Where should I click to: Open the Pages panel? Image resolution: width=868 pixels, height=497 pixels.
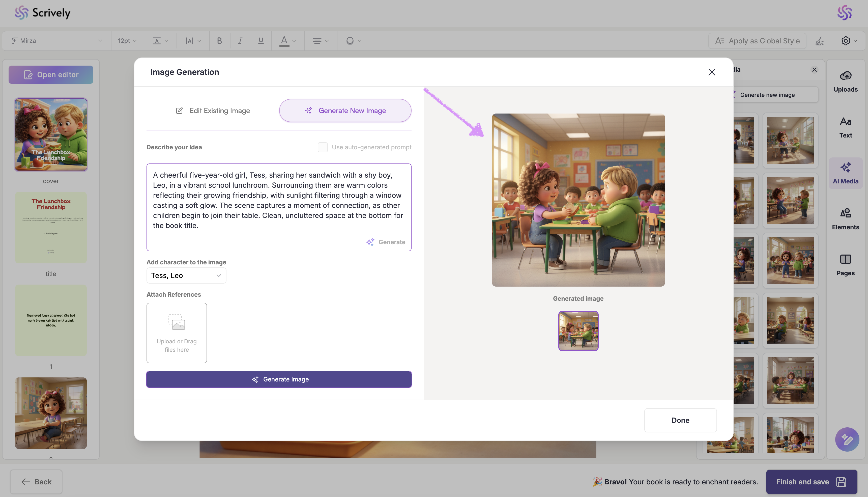point(845,265)
